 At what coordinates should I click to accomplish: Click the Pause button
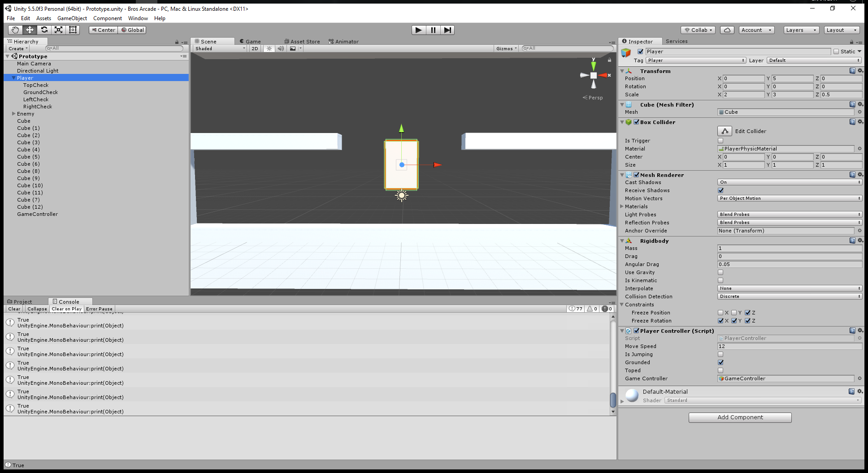coord(433,30)
